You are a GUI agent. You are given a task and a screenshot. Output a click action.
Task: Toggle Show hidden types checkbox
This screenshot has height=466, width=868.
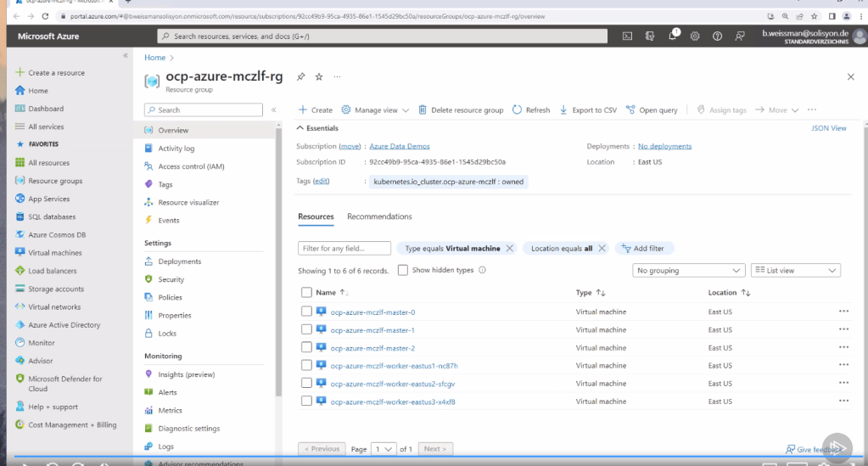coord(403,270)
